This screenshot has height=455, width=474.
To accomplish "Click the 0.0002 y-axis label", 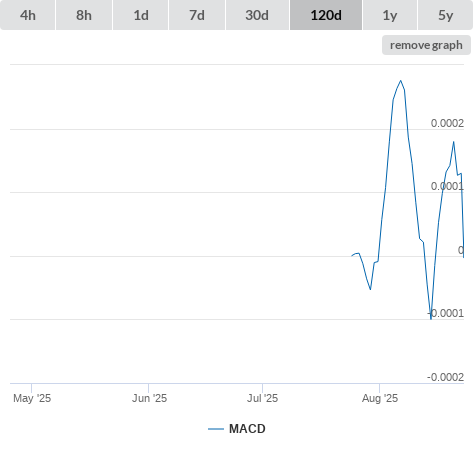I will coord(447,123).
